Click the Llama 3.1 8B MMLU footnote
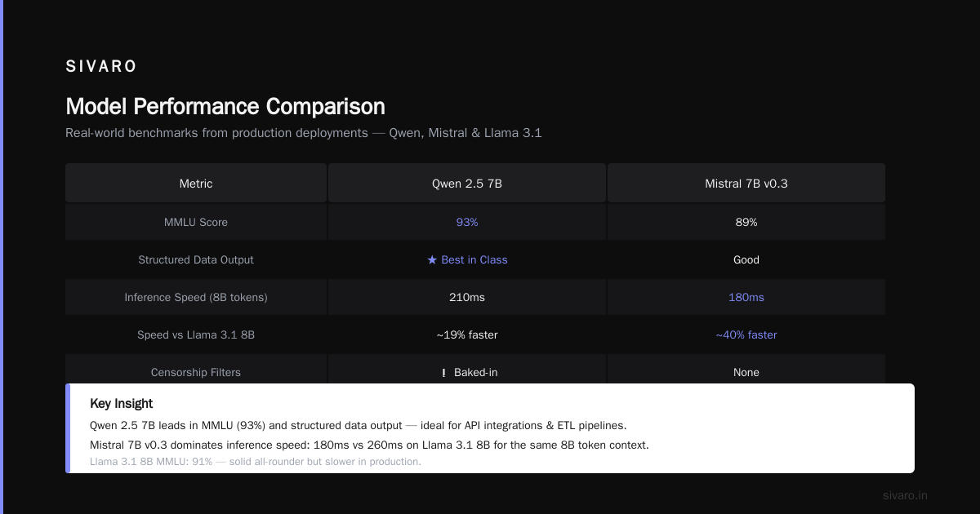This screenshot has height=514, width=980. tap(256, 462)
